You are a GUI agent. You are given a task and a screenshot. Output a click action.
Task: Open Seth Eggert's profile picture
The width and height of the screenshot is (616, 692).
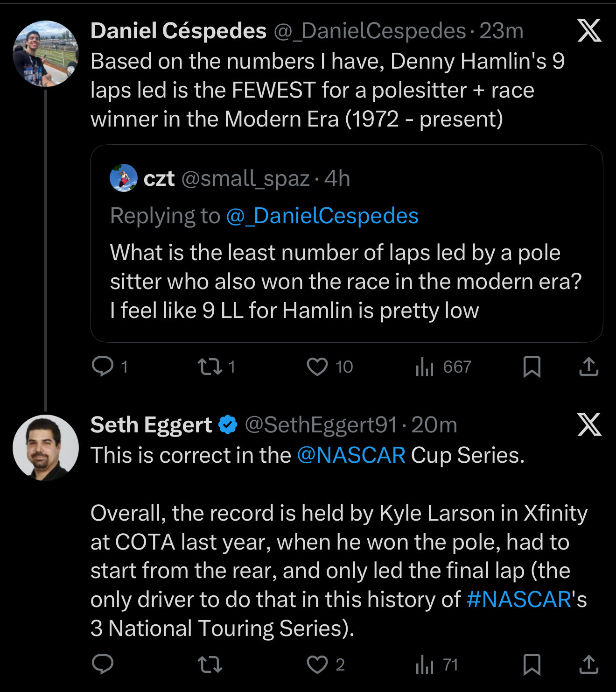click(x=46, y=447)
